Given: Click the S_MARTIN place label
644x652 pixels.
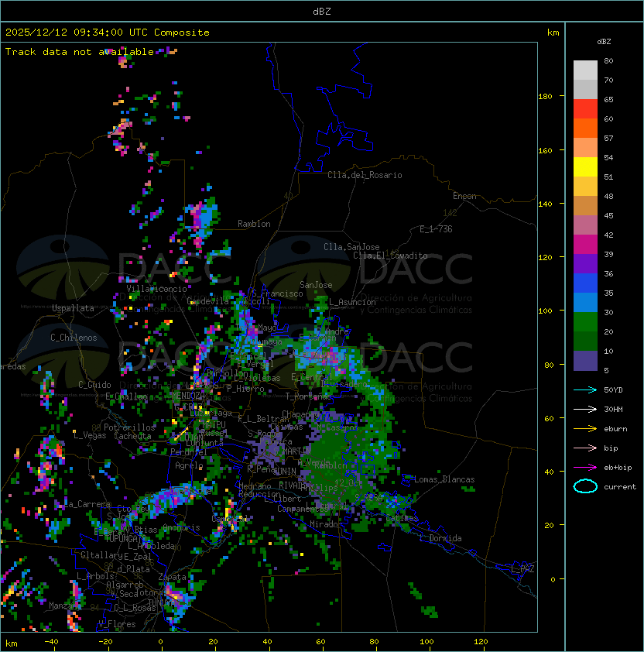Looking at the screenshot, I should click(x=293, y=451).
